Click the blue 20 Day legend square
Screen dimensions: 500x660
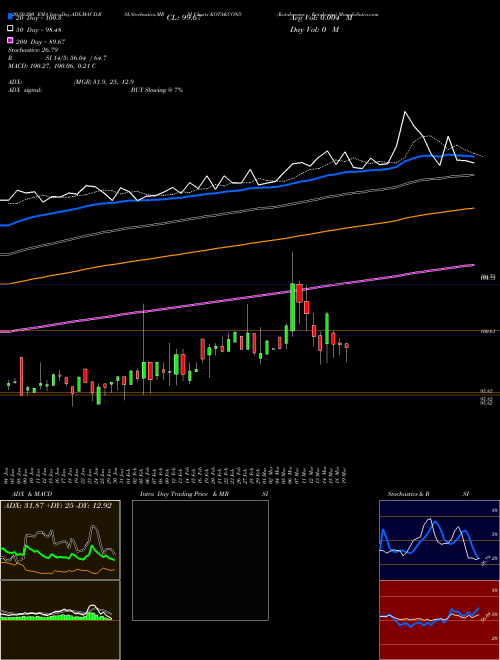(10, 17)
